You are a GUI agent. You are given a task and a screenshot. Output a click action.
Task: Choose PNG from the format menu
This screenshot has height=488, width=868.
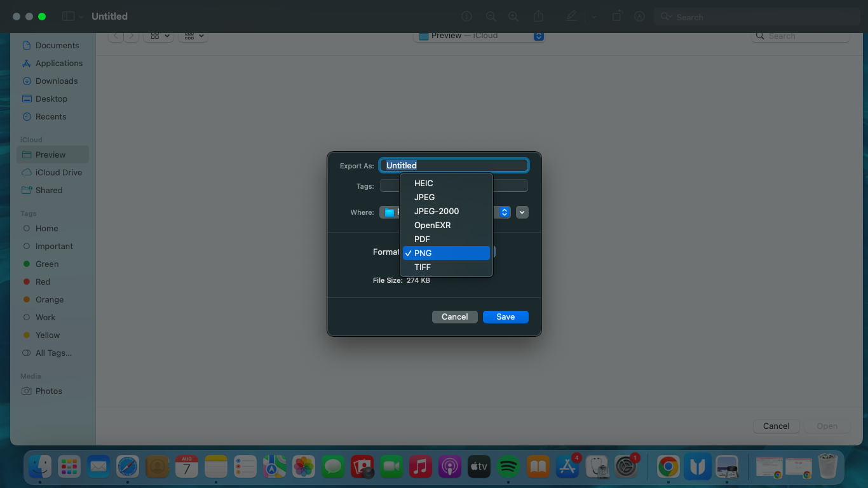(446, 253)
